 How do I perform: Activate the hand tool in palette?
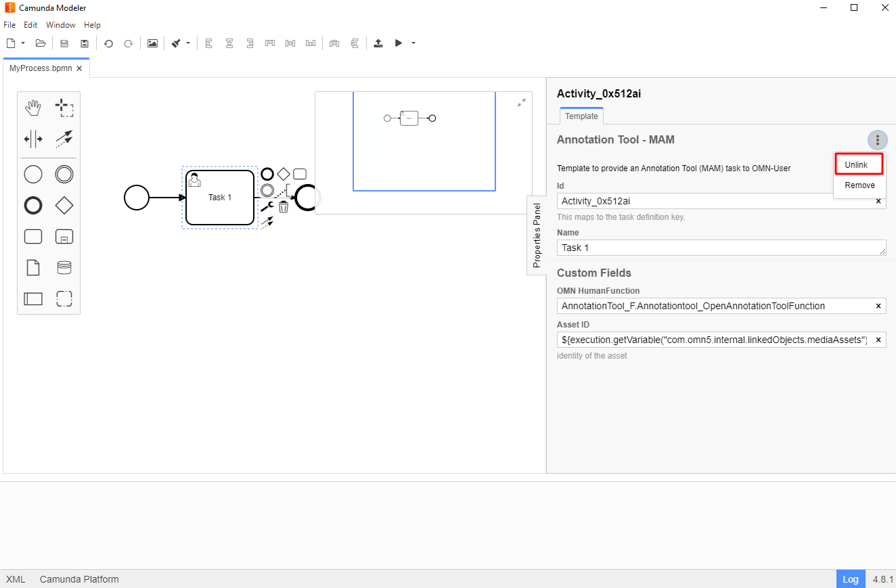[x=33, y=108]
